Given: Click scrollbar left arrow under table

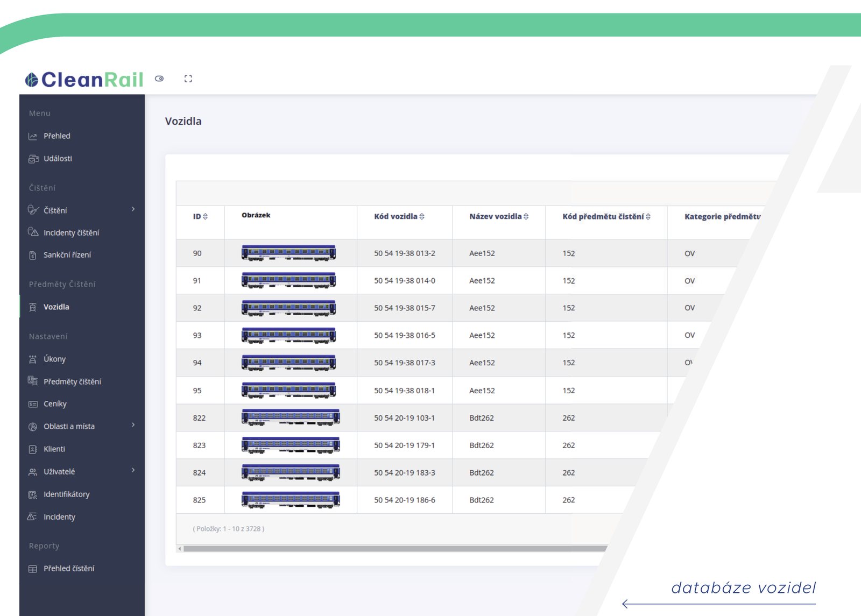Looking at the screenshot, I should [x=180, y=549].
